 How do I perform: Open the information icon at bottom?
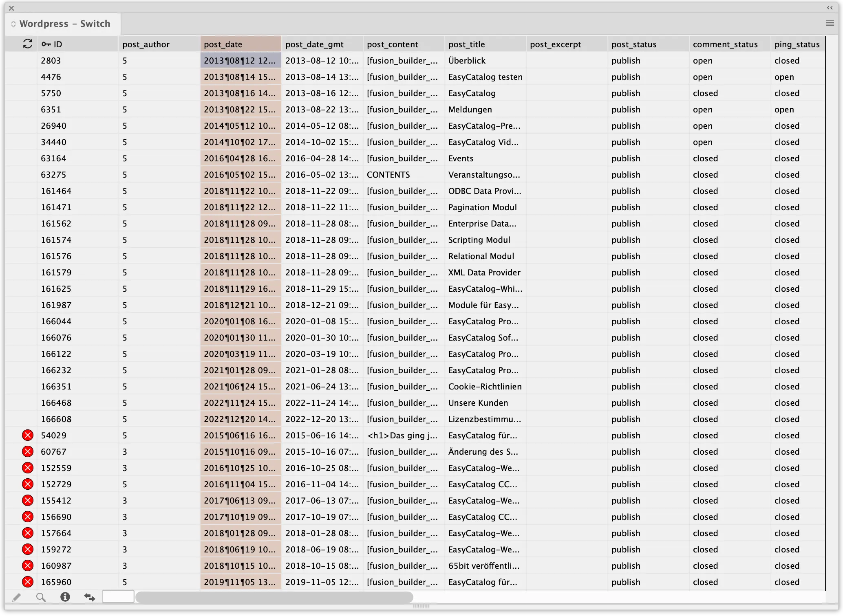coord(65,597)
